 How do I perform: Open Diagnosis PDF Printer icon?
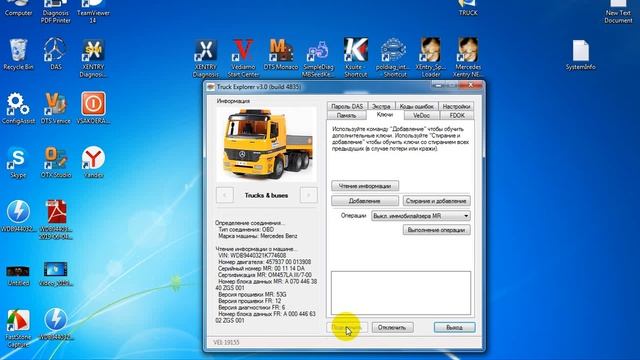pos(56,11)
